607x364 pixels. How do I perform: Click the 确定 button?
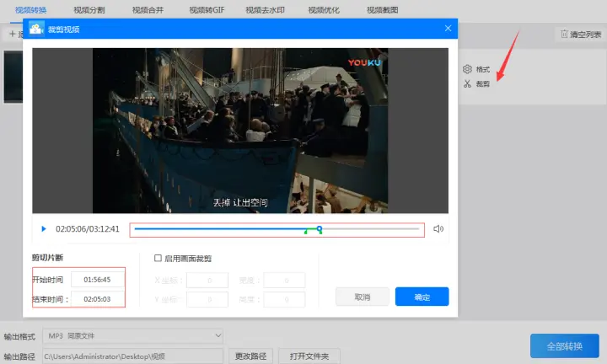(x=422, y=297)
